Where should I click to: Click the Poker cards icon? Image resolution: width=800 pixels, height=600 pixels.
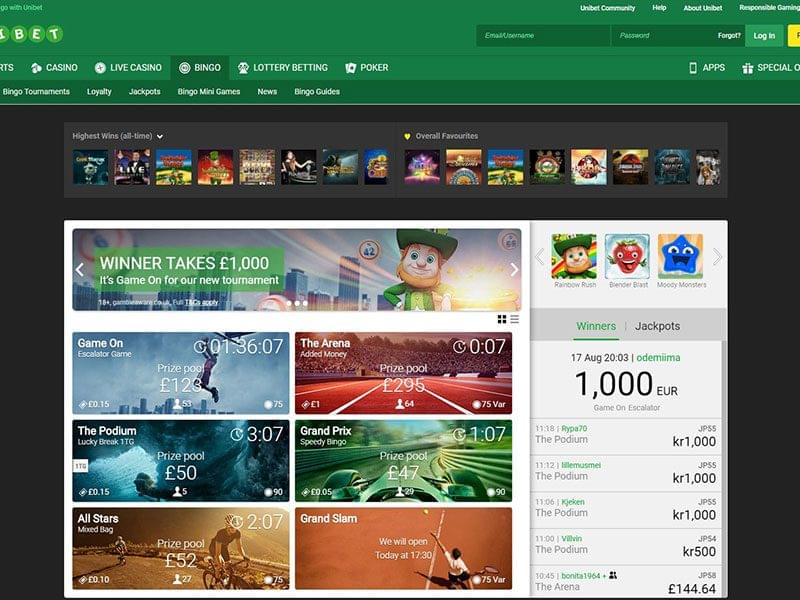point(351,68)
